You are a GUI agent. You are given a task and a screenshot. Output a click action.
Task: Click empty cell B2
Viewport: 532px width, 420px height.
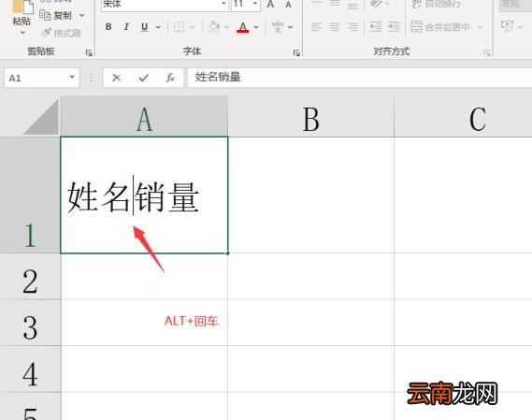[310, 276]
